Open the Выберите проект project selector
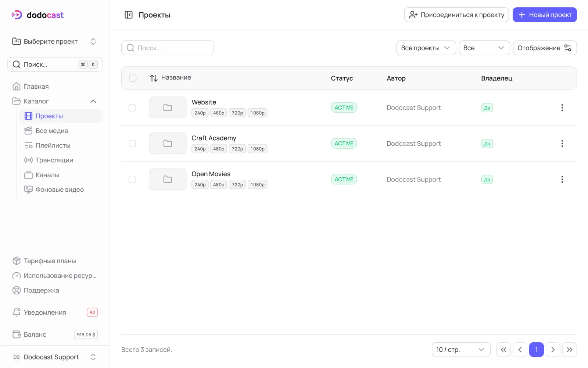Viewport: 588px width, 368px height. pos(55,41)
